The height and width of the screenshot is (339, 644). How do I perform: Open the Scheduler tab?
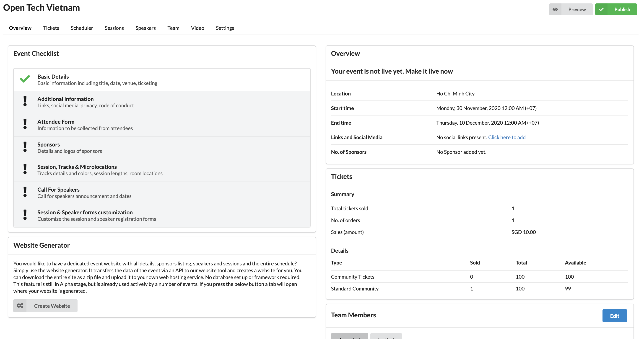82,28
